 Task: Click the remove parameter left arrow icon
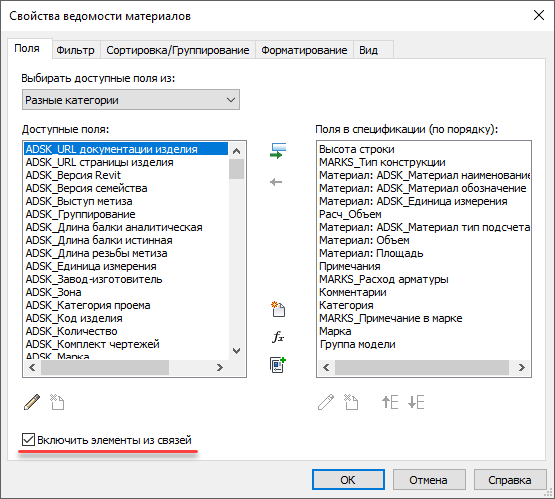point(276,182)
